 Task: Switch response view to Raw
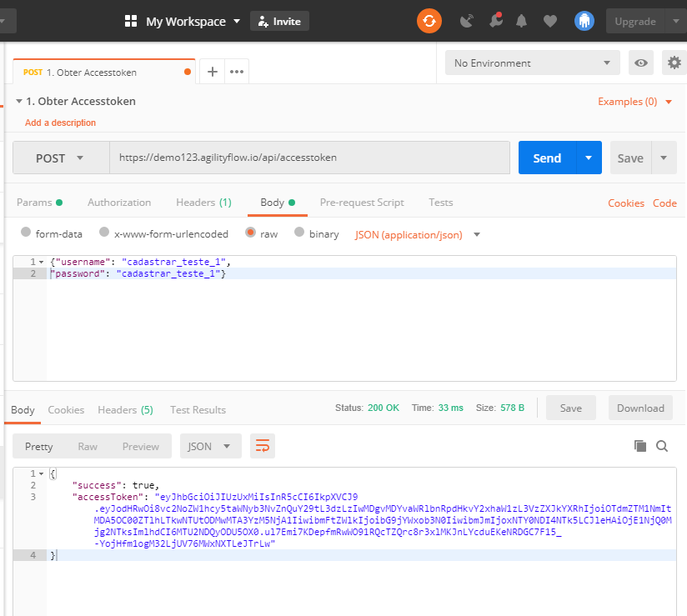click(x=88, y=446)
